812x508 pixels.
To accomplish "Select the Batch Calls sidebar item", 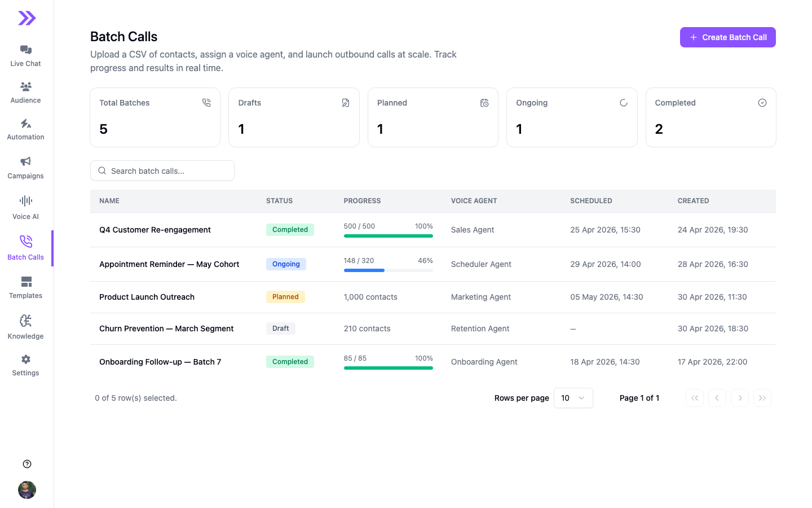I will [26, 248].
